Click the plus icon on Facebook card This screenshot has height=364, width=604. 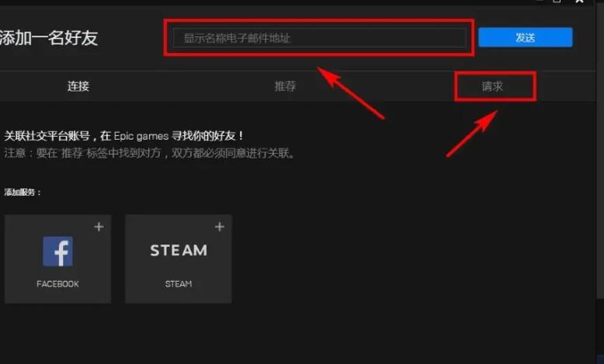(x=99, y=227)
